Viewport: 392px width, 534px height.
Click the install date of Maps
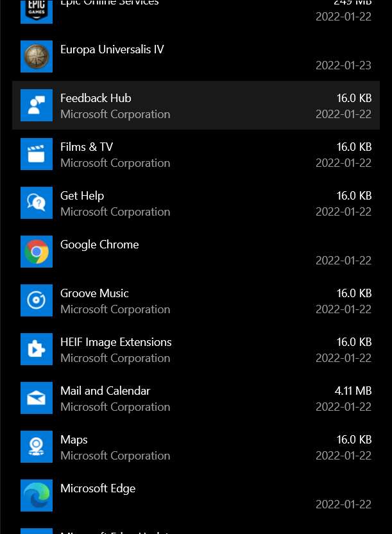pos(343,456)
